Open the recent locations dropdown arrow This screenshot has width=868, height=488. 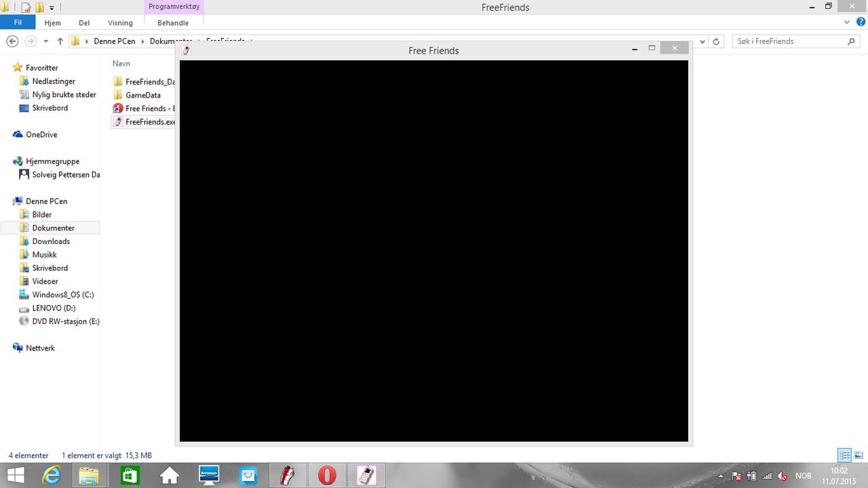coord(45,41)
